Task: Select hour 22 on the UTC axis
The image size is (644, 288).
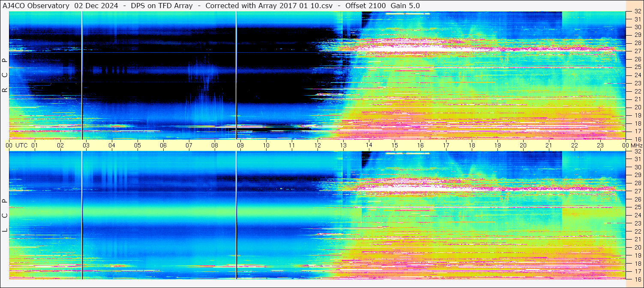Action: (x=575, y=145)
